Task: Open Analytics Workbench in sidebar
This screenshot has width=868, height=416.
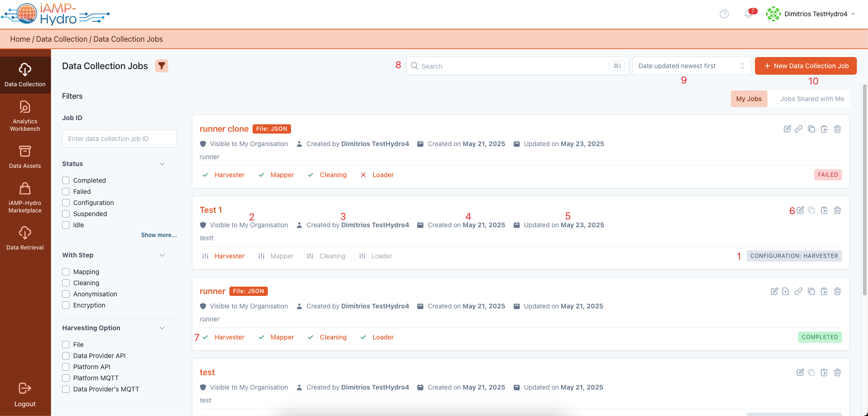Action: coord(25,116)
